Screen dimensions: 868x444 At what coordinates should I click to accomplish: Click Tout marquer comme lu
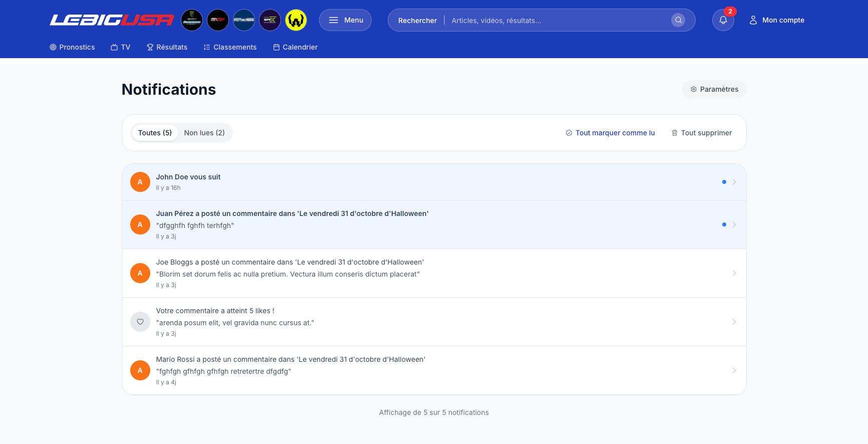point(610,133)
